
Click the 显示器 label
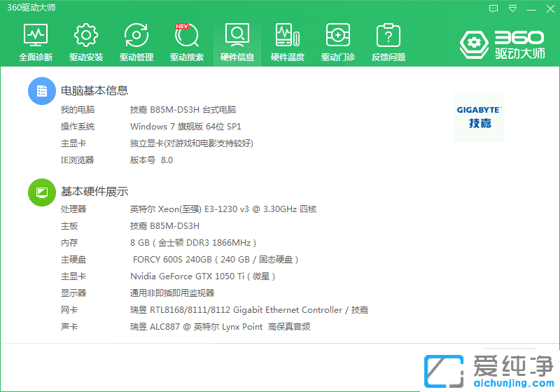click(x=73, y=293)
